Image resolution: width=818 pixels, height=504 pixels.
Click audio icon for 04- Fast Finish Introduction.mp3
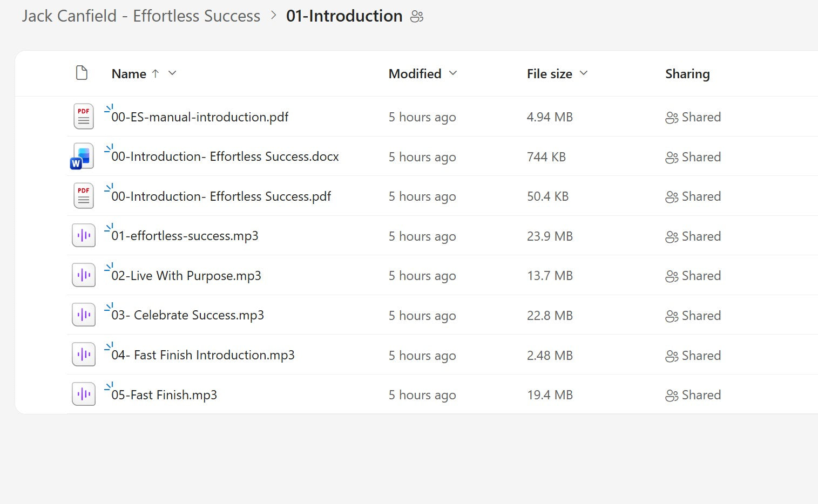click(x=84, y=355)
